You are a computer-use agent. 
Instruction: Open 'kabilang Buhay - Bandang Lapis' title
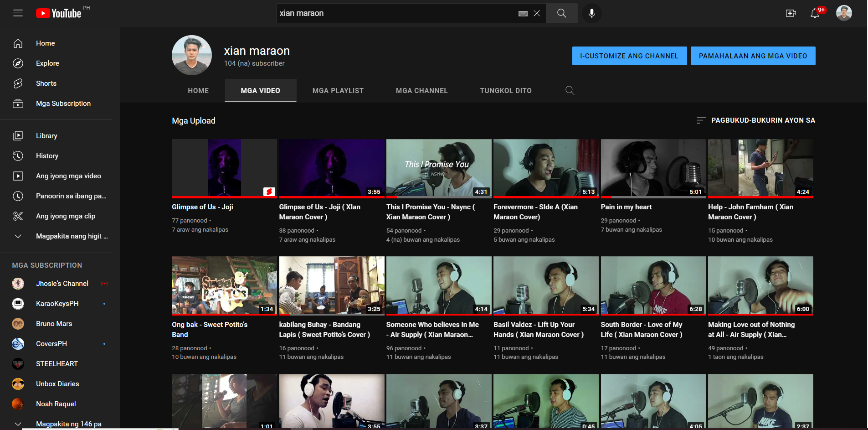(324, 330)
